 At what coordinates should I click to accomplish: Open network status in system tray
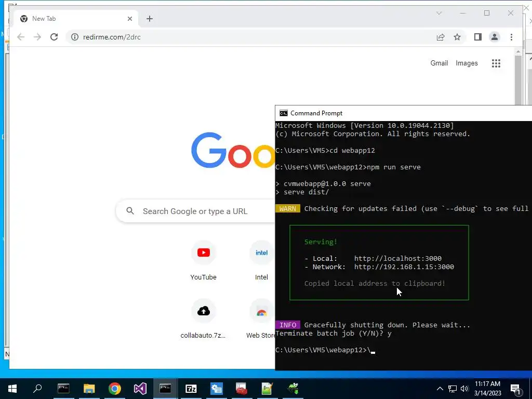tap(453, 389)
